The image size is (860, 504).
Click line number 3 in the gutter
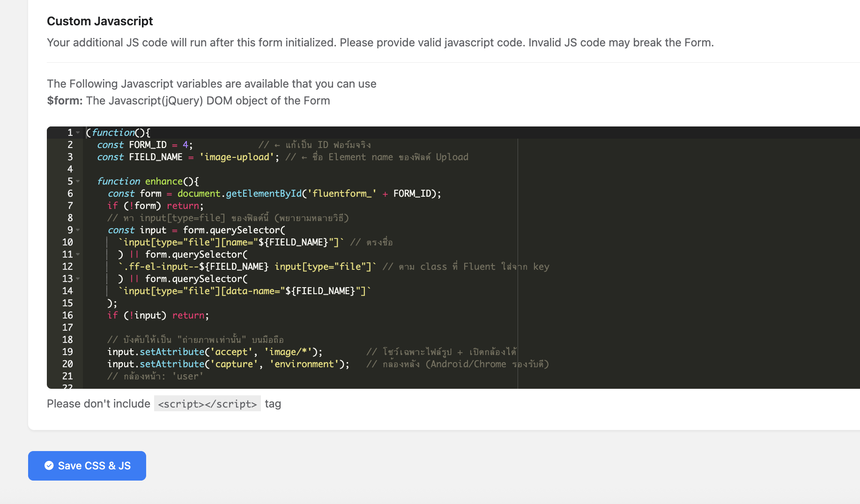70,157
